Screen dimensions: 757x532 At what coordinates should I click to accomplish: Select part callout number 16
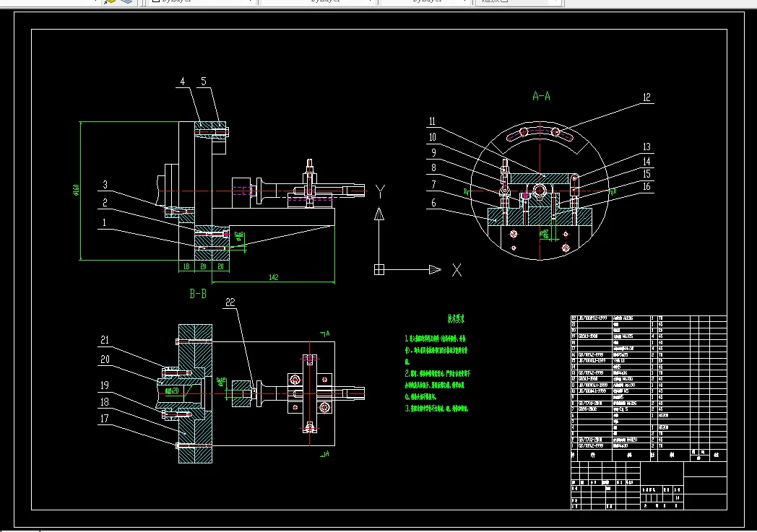click(647, 186)
